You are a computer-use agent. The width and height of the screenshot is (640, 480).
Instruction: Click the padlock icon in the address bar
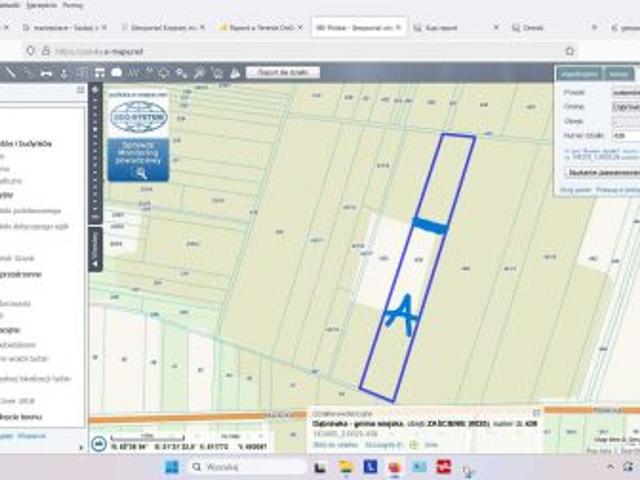coord(46,51)
